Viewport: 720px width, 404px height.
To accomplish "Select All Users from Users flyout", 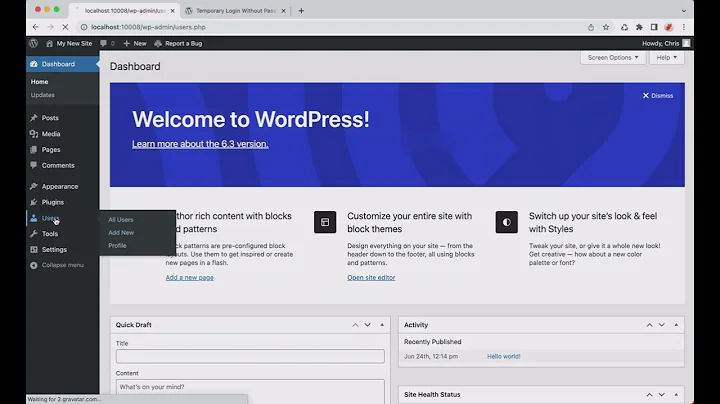I will (121, 219).
